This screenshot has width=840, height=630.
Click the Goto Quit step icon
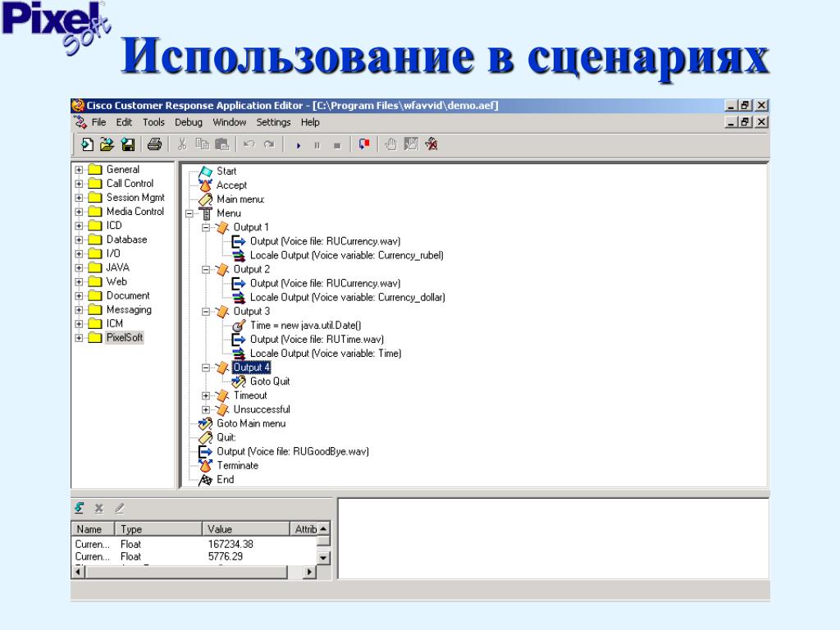pos(239,381)
